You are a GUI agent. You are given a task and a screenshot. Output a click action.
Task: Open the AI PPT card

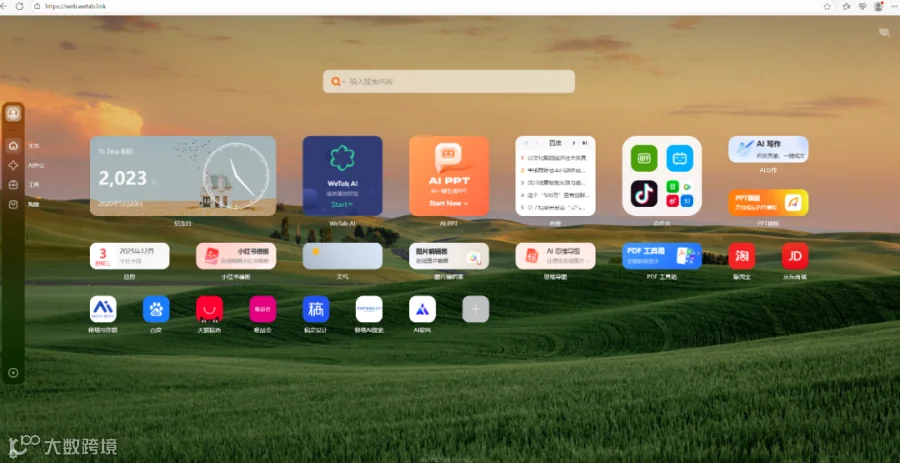pos(449,176)
